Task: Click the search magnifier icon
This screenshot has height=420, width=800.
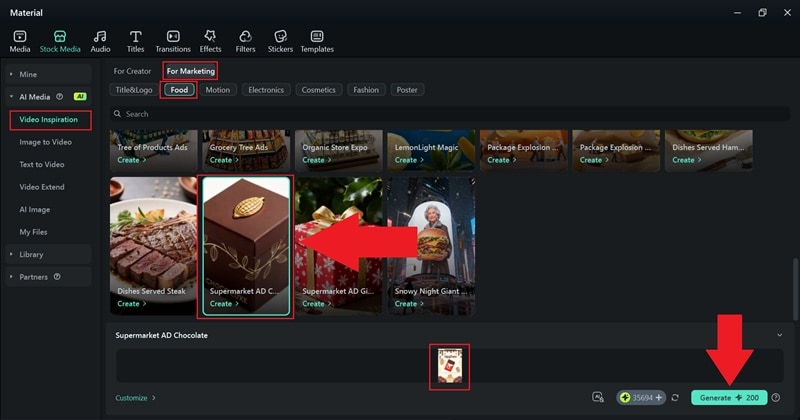Action: coord(117,114)
